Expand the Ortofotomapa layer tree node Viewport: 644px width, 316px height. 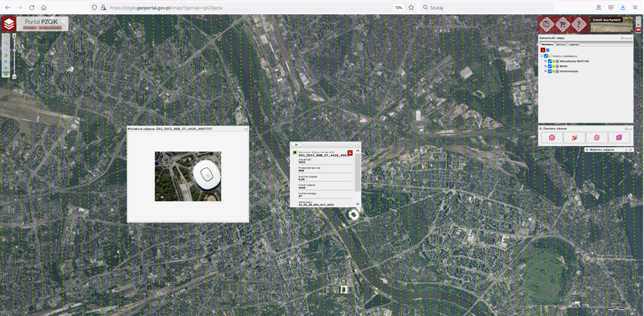(545, 72)
